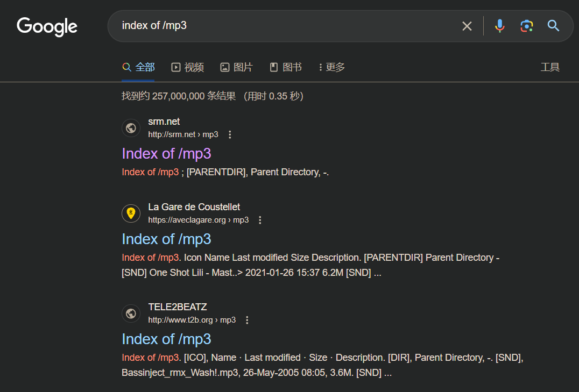Start voice search with the microphone icon
Screen dimensions: 579x392
tap(499, 26)
